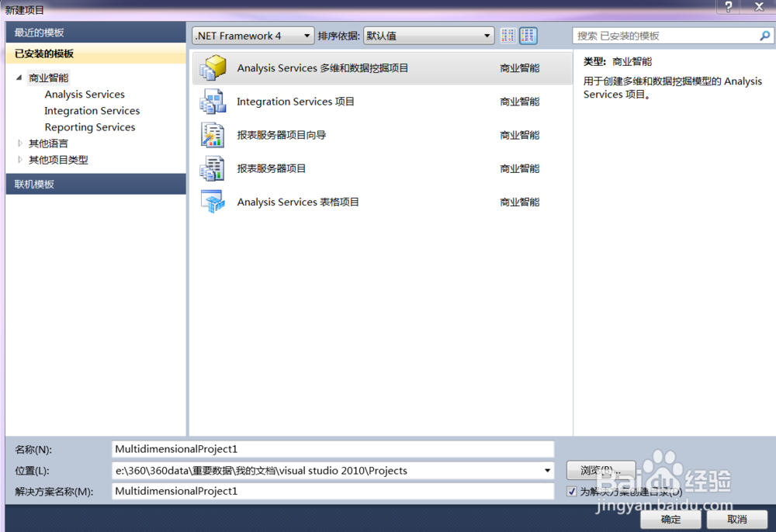Select '报表服务器项目向导' row text

point(281,135)
